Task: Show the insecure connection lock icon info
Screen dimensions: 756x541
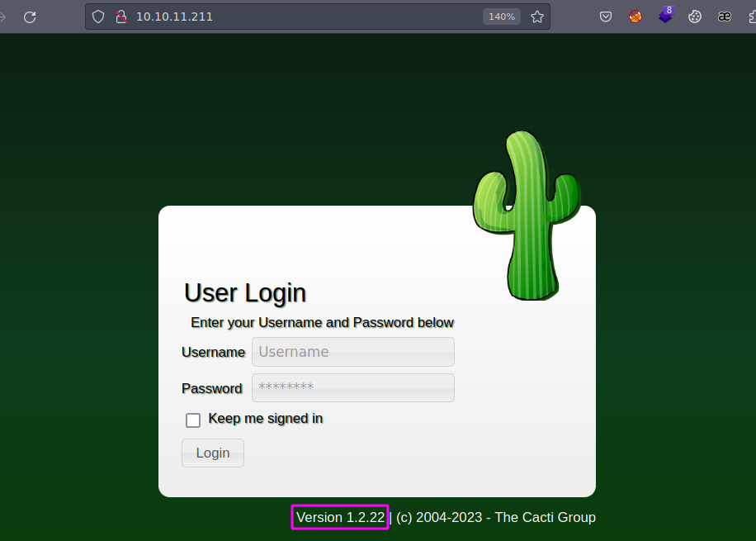Action: [121, 17]
